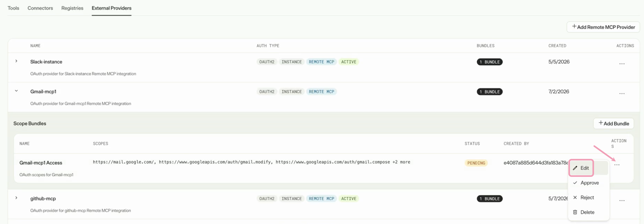Viewport: 644px width, 224px height.
Task: Select the External Providers tab
Action: pyautogui.click(x=112, y=8)
